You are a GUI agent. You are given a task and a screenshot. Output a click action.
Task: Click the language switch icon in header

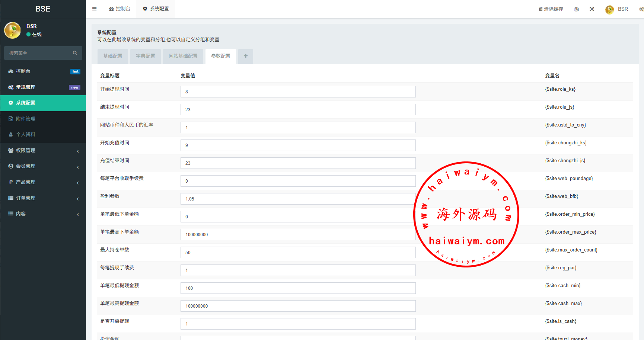(576, 9)
